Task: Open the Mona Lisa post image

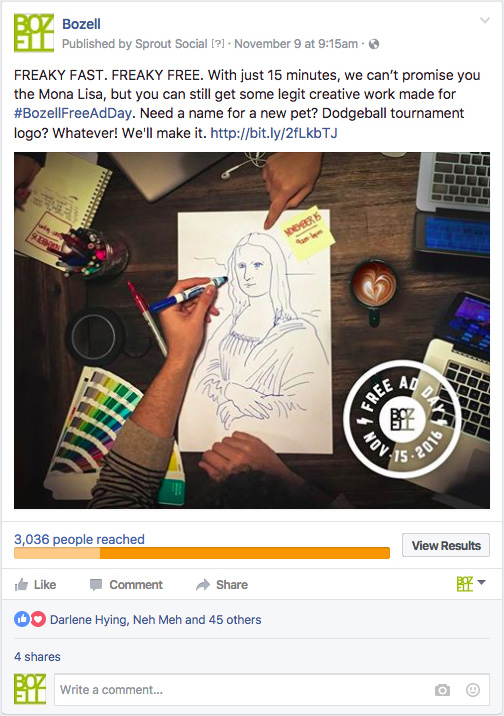Action: (252, 330)
